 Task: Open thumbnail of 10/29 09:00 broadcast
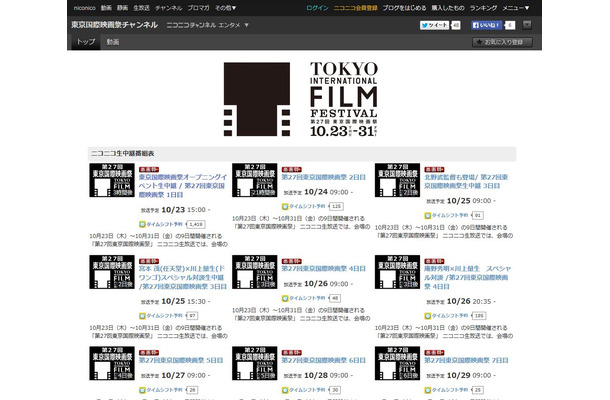pyautogui.click(x=398, y=363)
